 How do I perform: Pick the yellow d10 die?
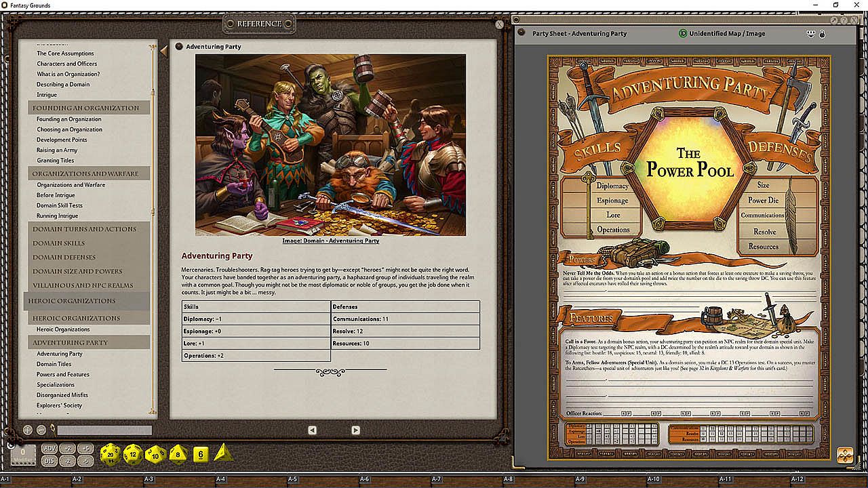point(155,454)
